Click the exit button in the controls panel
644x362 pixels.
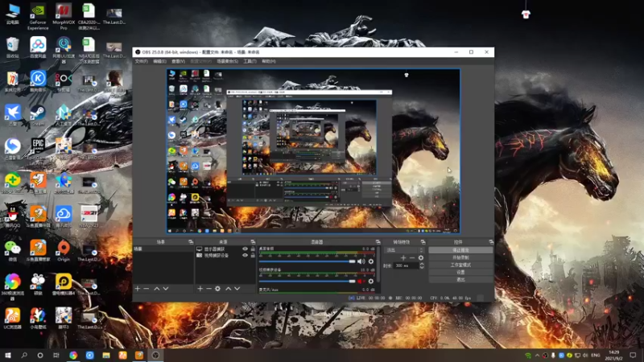[460, 279]
